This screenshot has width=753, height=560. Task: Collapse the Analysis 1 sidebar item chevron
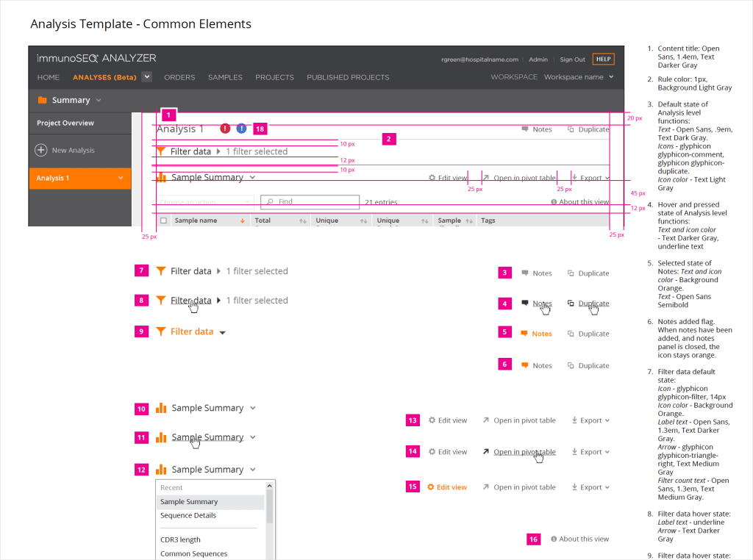pyautogui.click(x=121, y=178)
